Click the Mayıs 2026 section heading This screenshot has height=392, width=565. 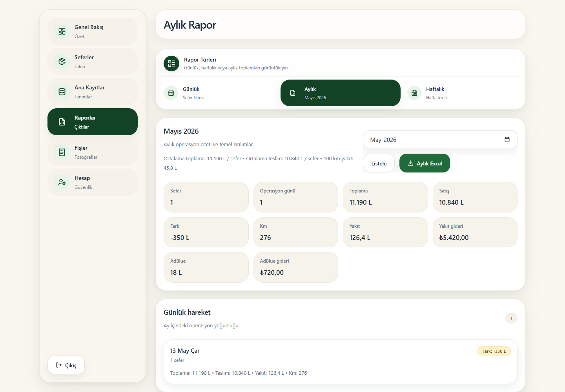181,131
